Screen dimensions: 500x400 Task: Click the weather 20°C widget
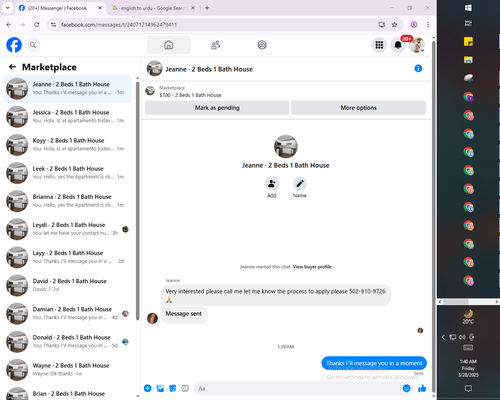pos(468,317)
